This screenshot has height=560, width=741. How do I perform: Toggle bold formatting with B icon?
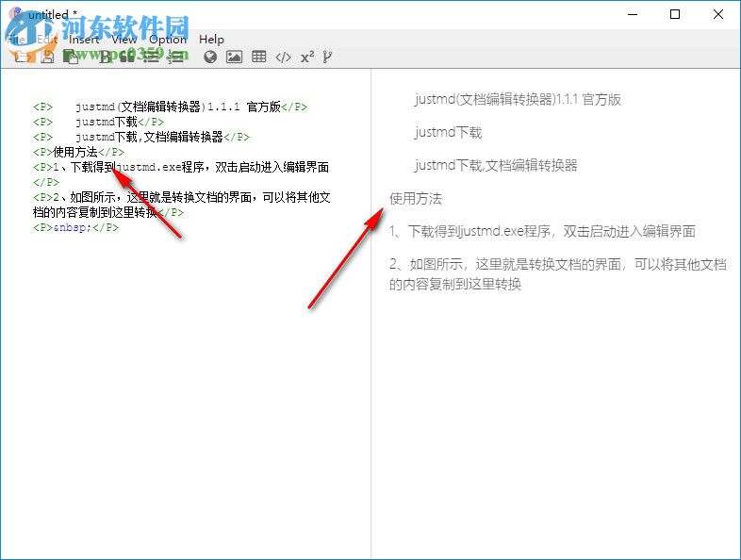[105, 58]
